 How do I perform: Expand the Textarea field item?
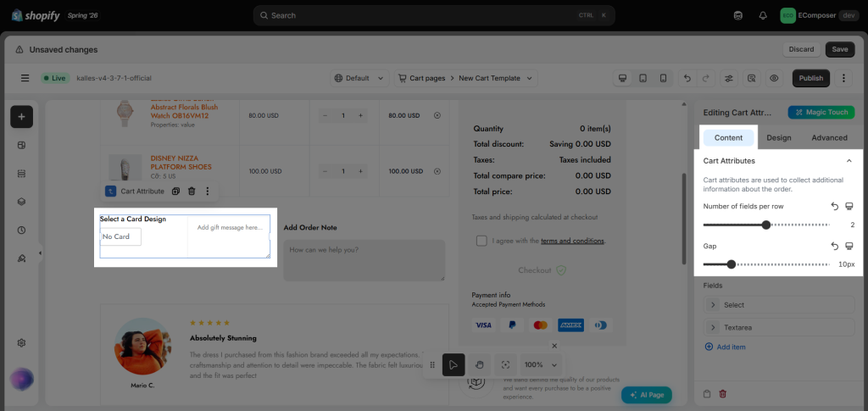click(x=779, y=327)
